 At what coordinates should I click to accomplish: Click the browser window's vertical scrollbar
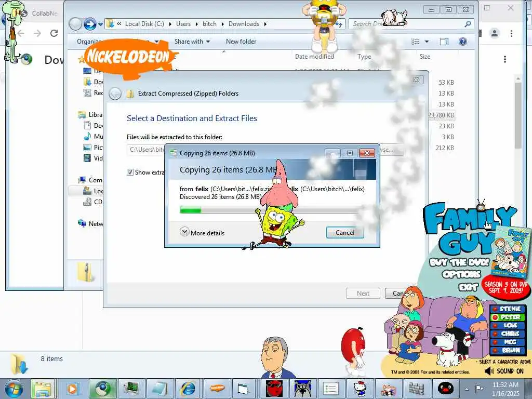(x=517, y=115)
